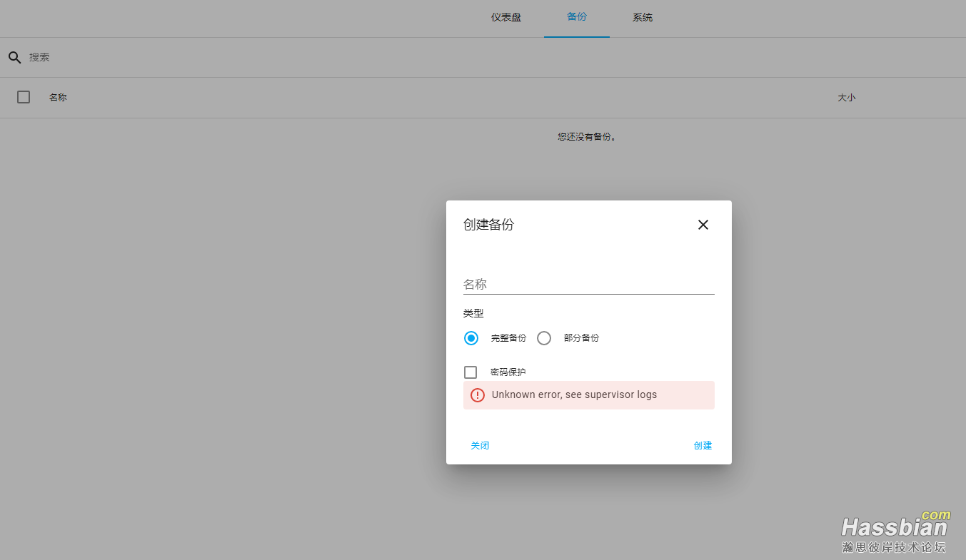Select the 部分备份 radio option

[x=544, y=338]
